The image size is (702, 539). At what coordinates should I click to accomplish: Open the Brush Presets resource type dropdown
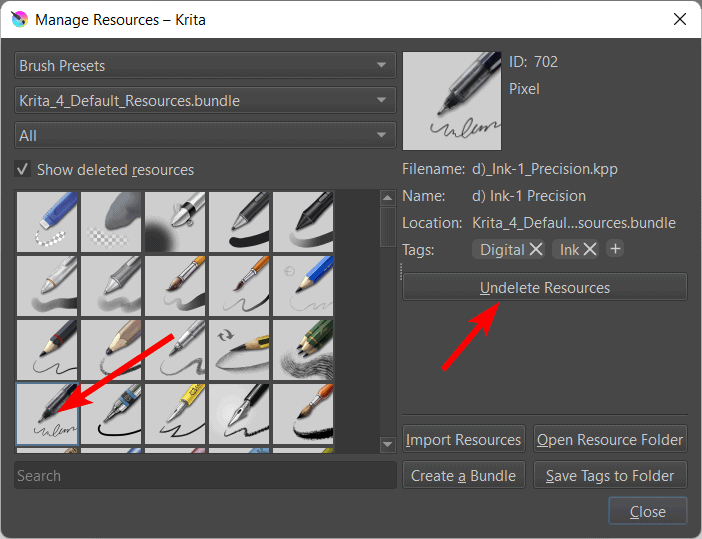pyautogui.click(x=205, y=66)
